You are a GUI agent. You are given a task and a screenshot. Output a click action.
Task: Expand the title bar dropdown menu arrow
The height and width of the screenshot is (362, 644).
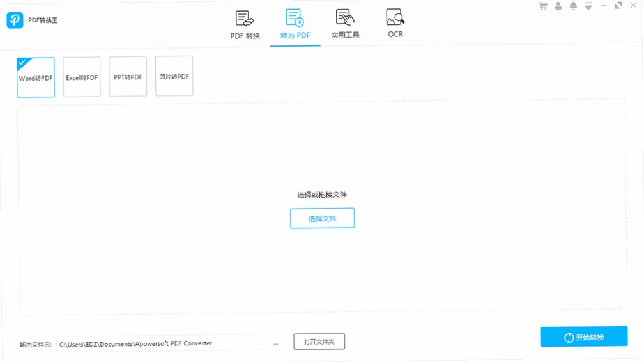pos(588,6)
